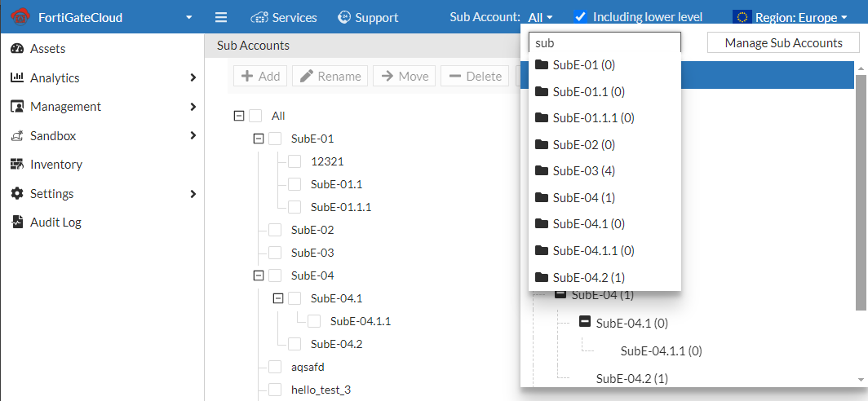This screenshot has height=401, width=868.
Task: Open the Management sidebar menu
Action: coord(65,107)
